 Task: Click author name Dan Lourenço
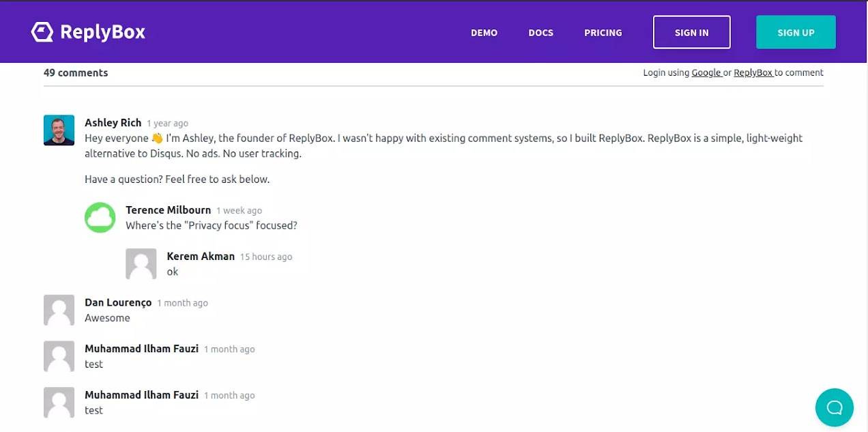point(118,302)
